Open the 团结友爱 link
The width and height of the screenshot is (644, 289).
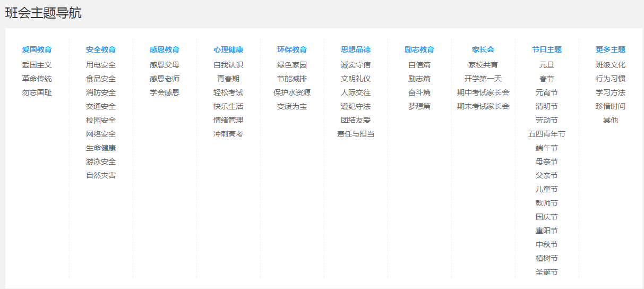coord(356,120)
